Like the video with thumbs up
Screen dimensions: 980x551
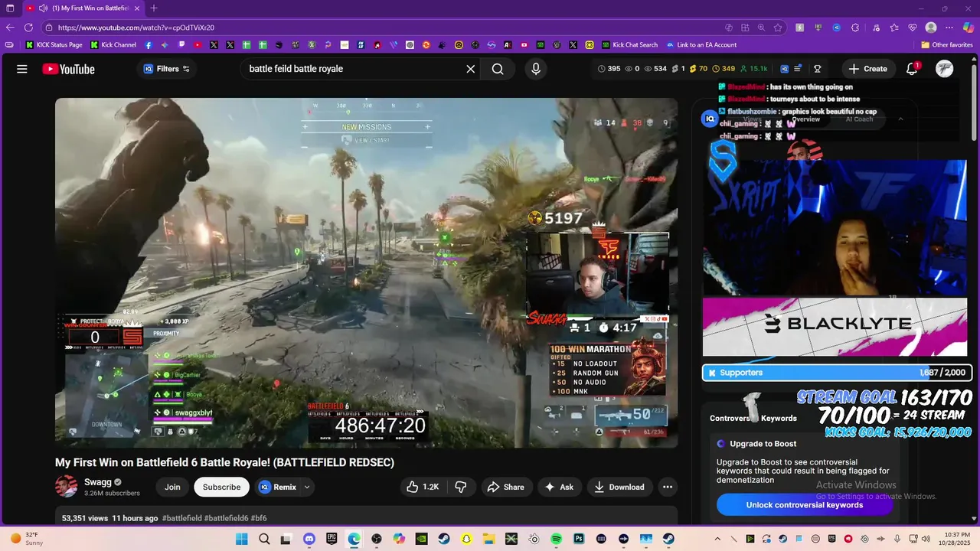[x=423, y=487]
